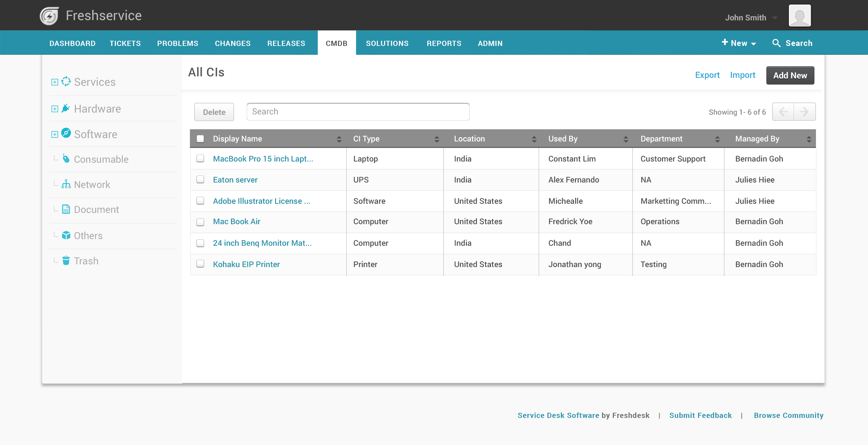Screen dimensions: 868x445
Task: Toggle the select-all checkbox in table header
Action: [200, 139]
